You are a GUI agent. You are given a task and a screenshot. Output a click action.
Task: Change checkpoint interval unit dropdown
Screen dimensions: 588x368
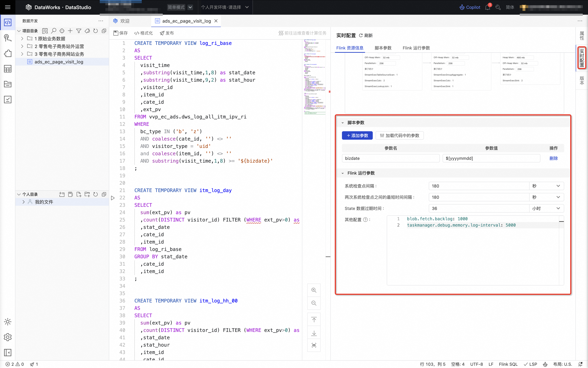click(546, 186)
